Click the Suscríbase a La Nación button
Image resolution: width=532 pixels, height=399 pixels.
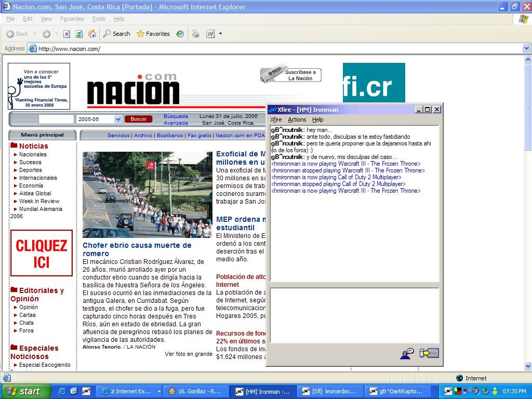coord(291,74)
